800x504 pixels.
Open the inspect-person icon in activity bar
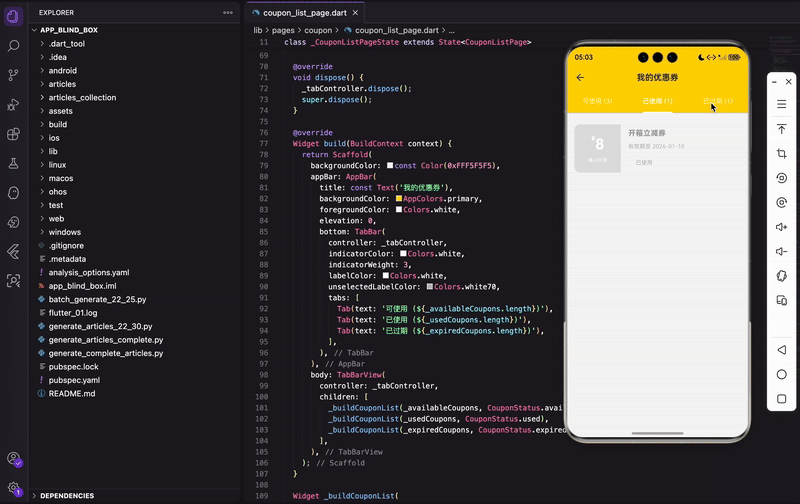pos(13,280)
